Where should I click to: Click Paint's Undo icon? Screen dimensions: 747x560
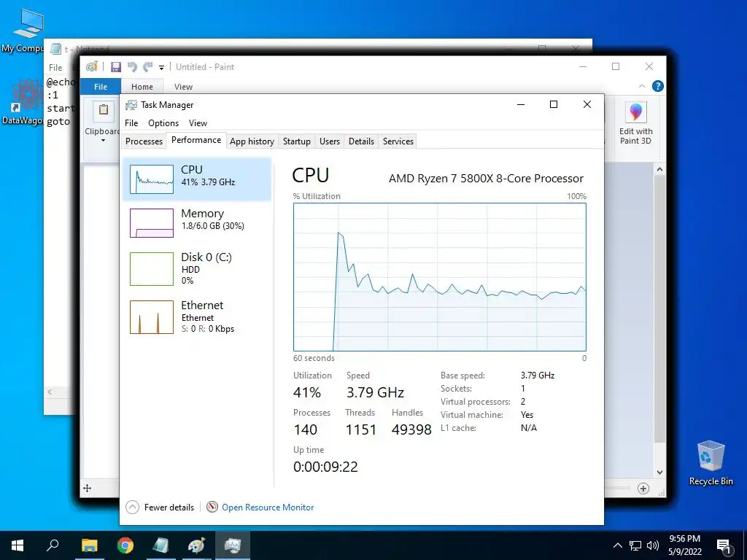[132, 67]
